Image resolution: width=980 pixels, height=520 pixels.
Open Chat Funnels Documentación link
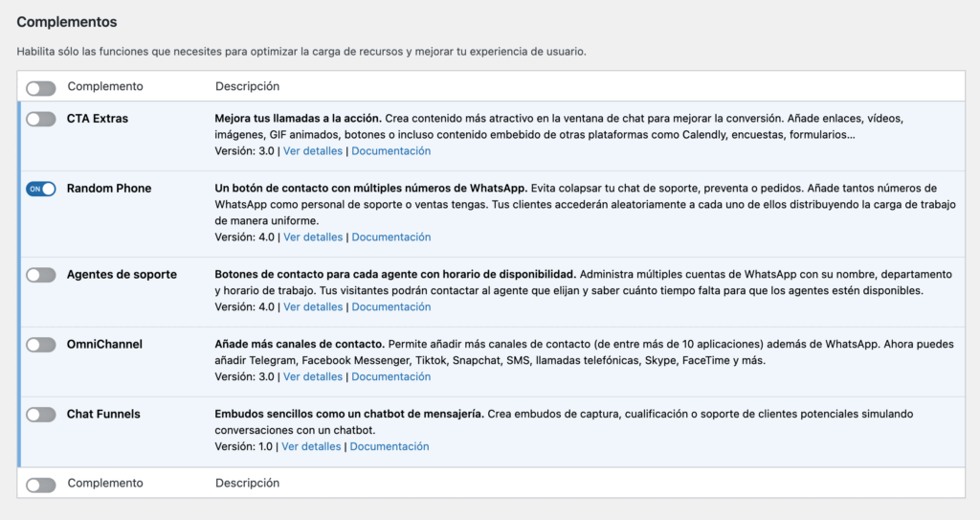[389, 447]
